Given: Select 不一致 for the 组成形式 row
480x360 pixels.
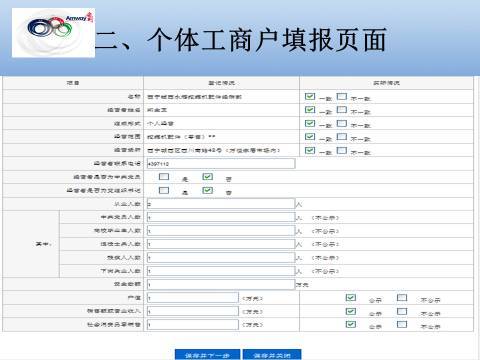Looking at the screenshot, I should (342, 123).
